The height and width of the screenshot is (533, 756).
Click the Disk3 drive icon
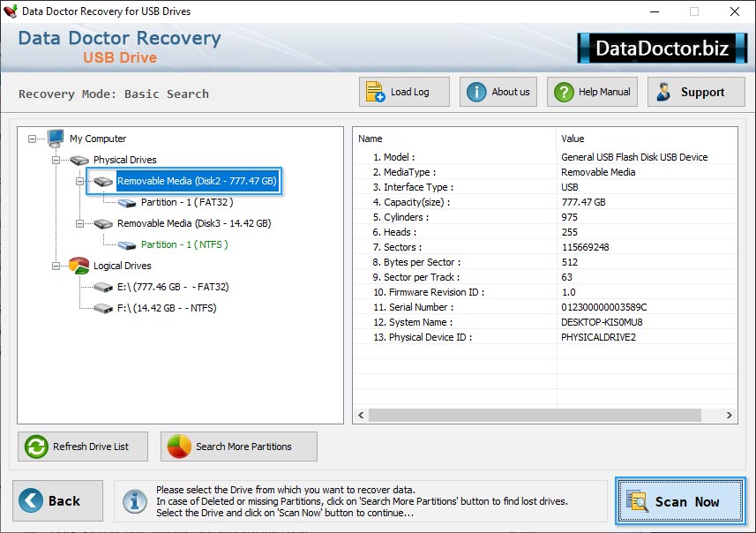click(103, 223)
